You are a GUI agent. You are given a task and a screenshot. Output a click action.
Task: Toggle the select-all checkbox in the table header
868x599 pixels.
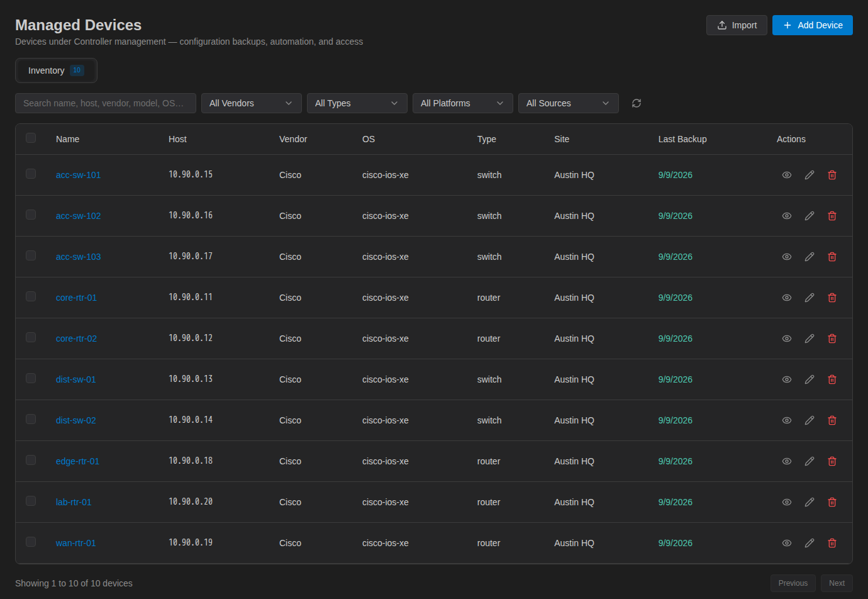coord(31,138)
